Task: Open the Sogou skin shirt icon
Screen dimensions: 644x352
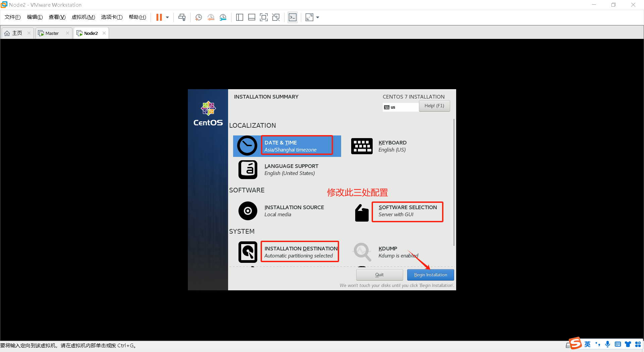Action: (x=628, y=344)
